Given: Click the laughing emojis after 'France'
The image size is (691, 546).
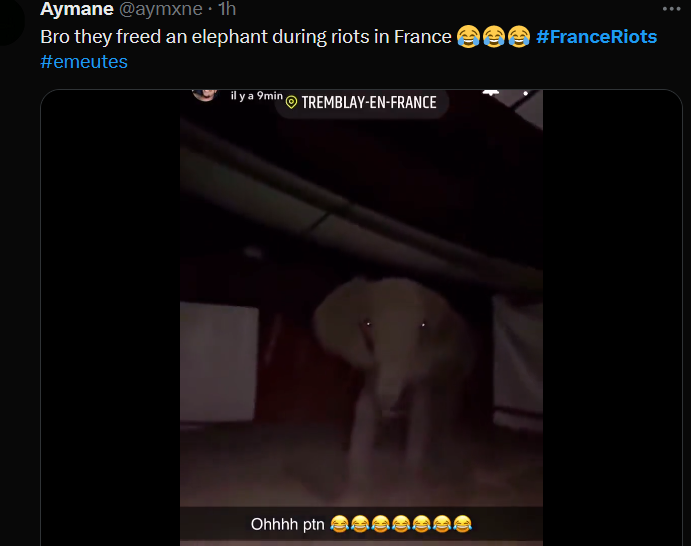Looking at the screenshot, I should click(494, 37).
